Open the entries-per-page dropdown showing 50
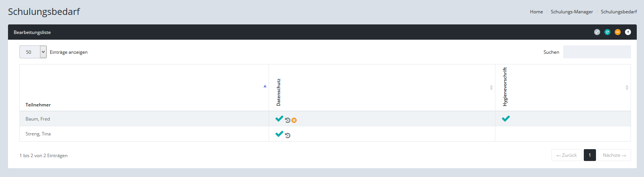The width and height of the screenshot is (644, 177). (x=33, y=52)
